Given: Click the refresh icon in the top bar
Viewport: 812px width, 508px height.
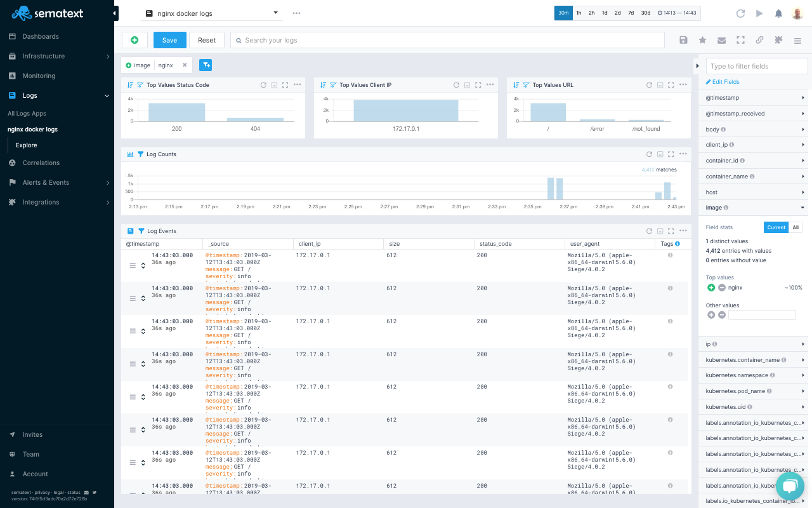Looking at the screenshot, I should tap(740, 13).
